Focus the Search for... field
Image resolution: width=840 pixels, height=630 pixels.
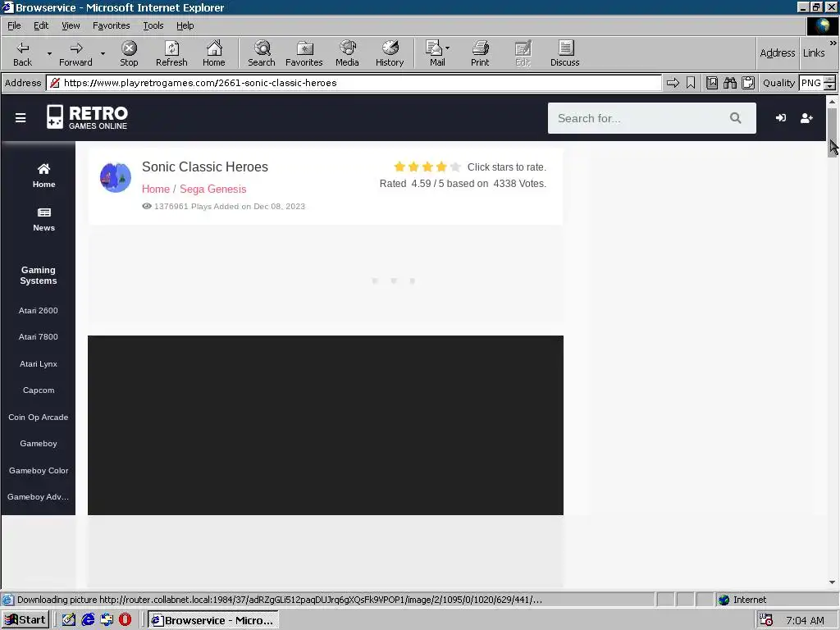[640, 118]
